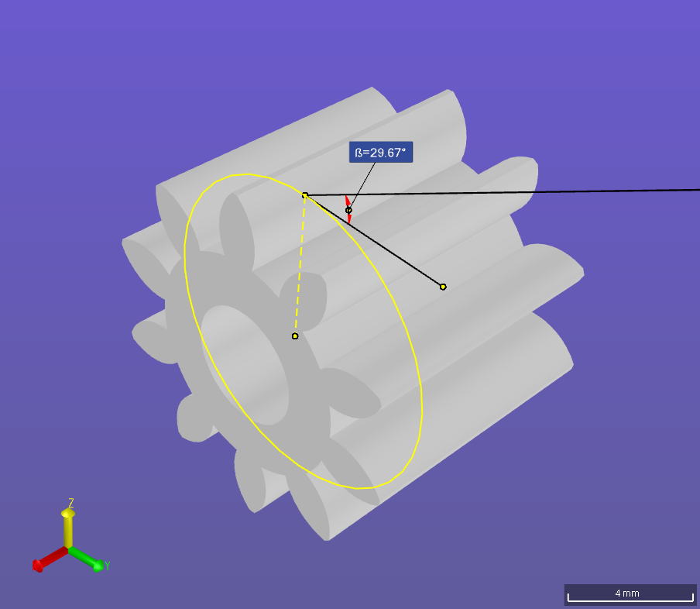Select the leader line below the angle label

click(364, 184)
